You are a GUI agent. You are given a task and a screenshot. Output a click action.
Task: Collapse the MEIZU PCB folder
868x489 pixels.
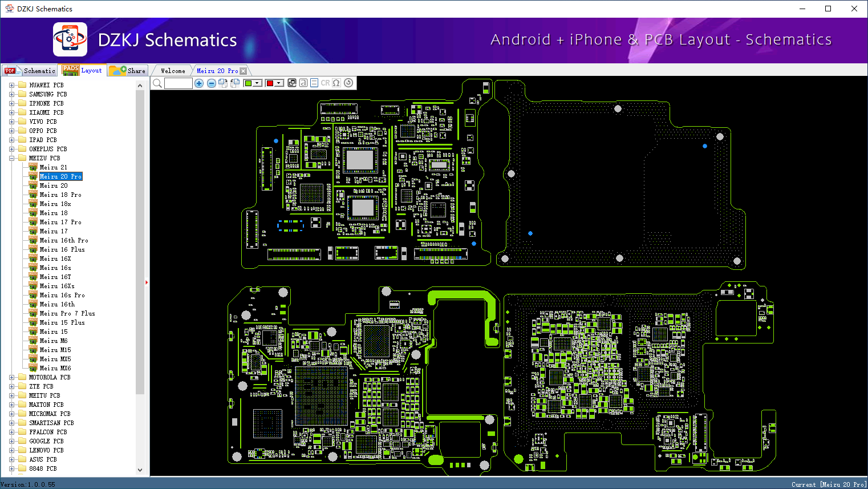coord(11,158)
